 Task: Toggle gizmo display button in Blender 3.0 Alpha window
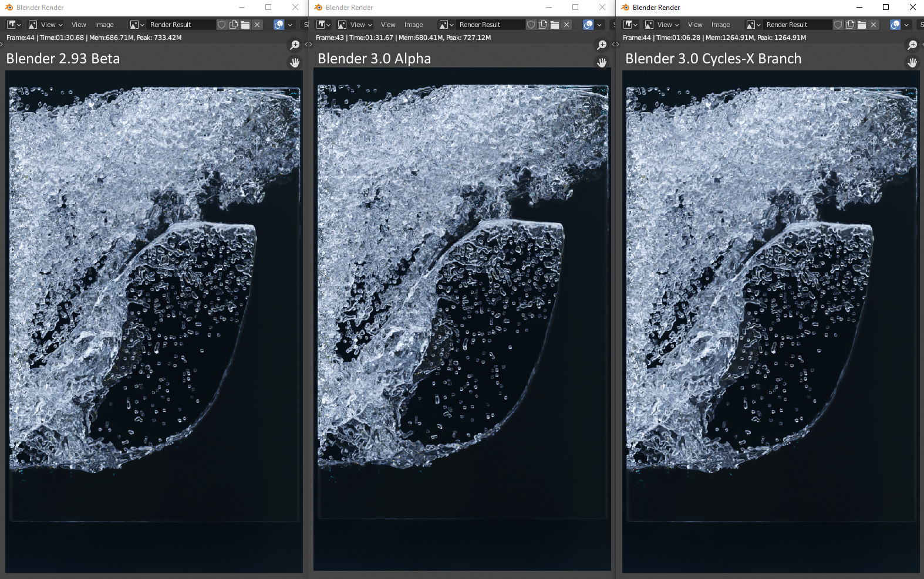588,25
